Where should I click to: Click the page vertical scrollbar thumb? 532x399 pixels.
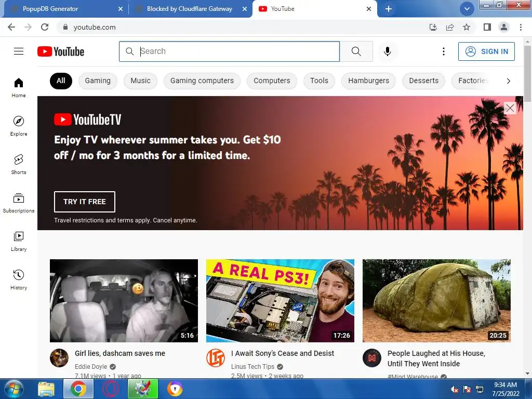[x=527, y=73]
